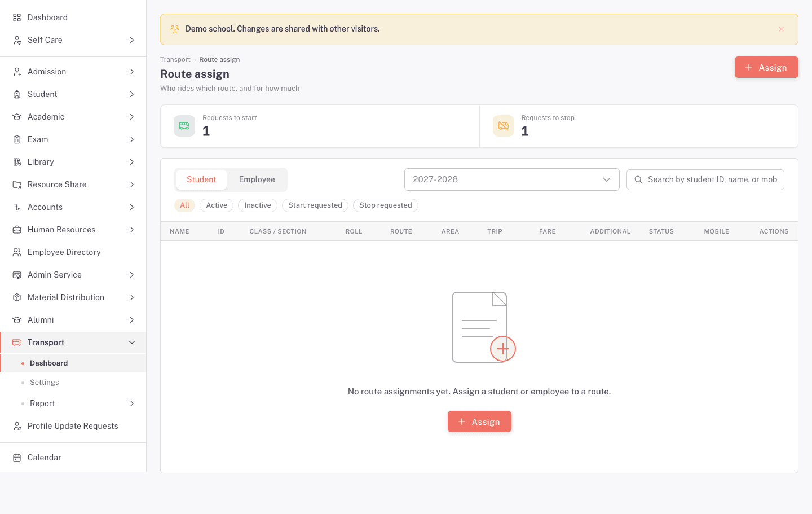
Task: Click the top-right Assign button
Action: point(766,67)
